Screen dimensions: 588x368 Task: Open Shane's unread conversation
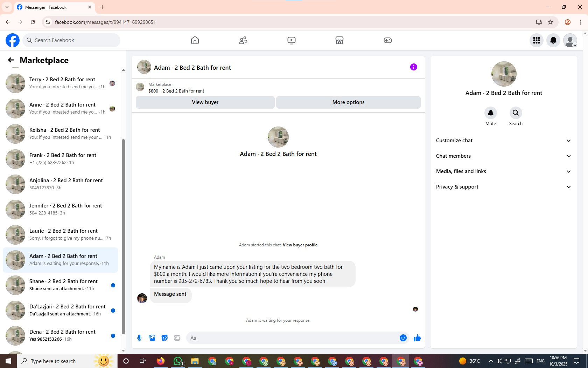click(60, 285)
